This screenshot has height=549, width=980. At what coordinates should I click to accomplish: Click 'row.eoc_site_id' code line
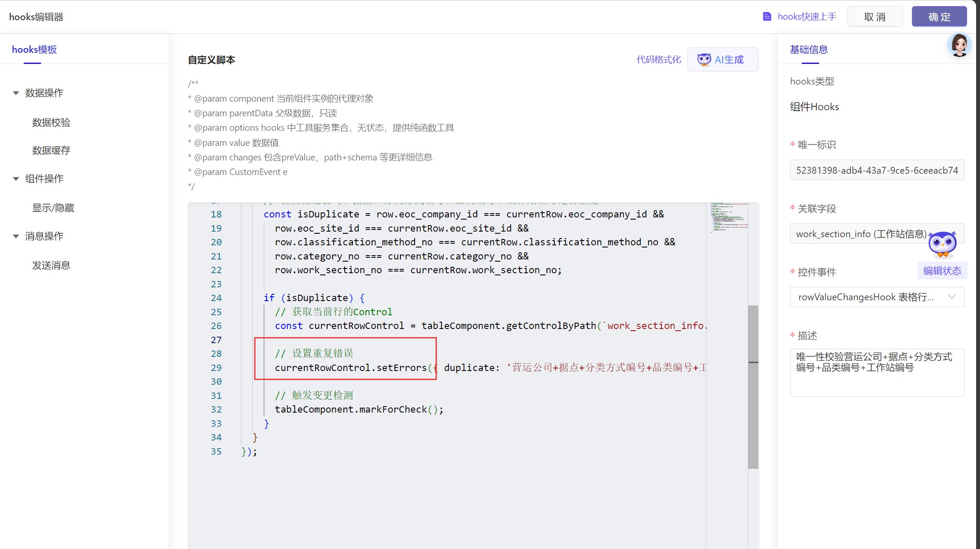pyautogui.click(x=402, y=229)
